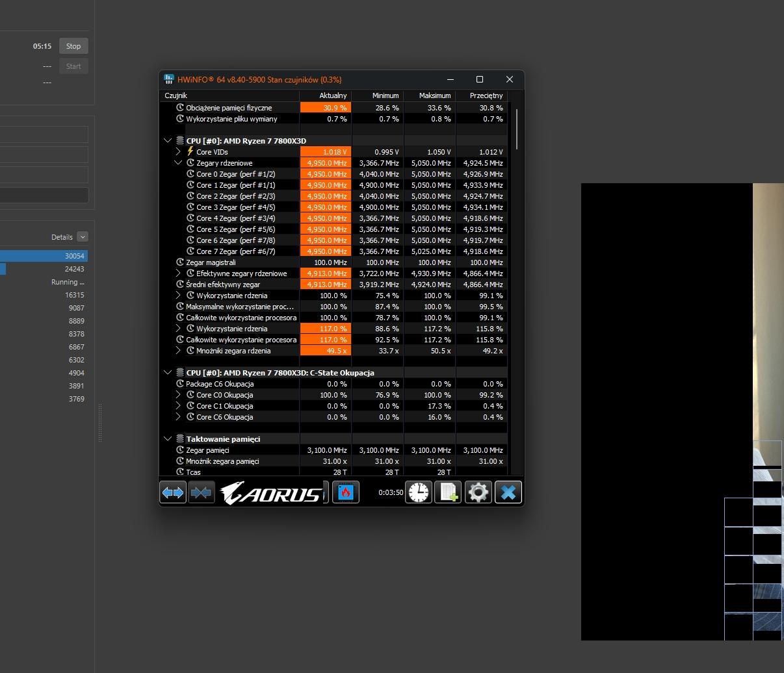Click the AORUS logo banner
Image resolution: width=784 pixels, height=673 pixels.
[271, 492]
